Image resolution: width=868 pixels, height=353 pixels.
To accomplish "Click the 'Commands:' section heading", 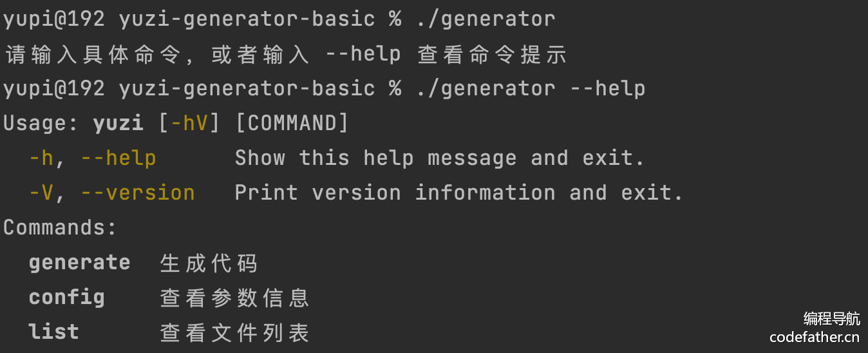I will tap(60, 227).
